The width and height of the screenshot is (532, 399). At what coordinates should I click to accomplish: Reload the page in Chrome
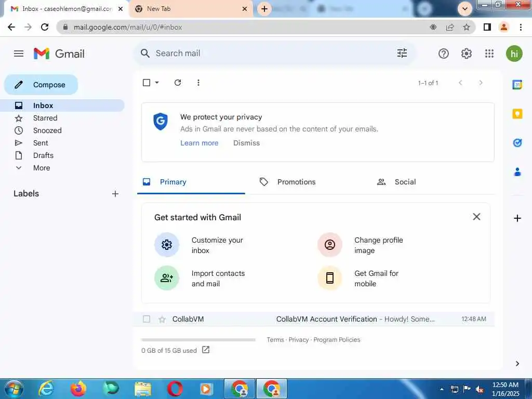[x=45, y=27]
